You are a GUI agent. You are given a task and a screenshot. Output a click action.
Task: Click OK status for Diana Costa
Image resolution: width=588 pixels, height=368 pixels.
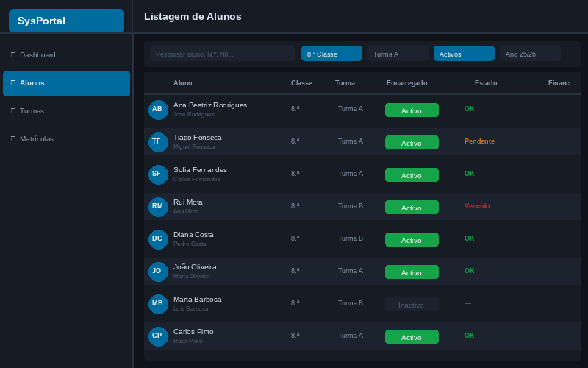pos(469,238)
